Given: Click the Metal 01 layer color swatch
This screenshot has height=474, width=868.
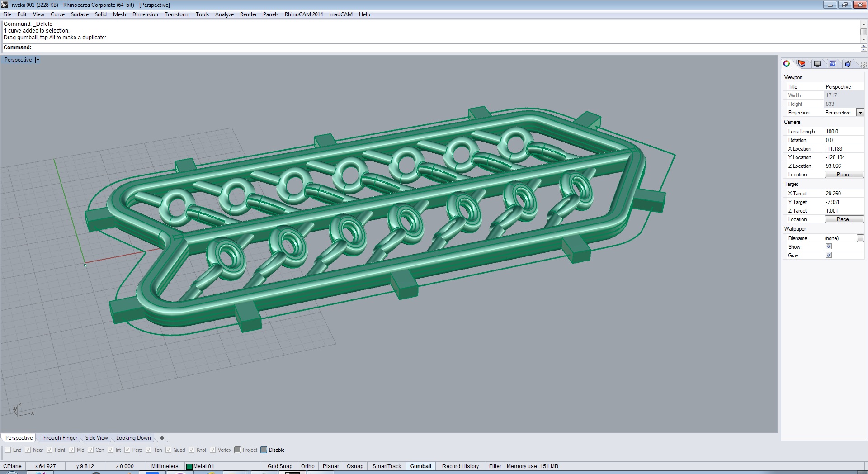Looking at the screenshot, I should coord(189,466).
